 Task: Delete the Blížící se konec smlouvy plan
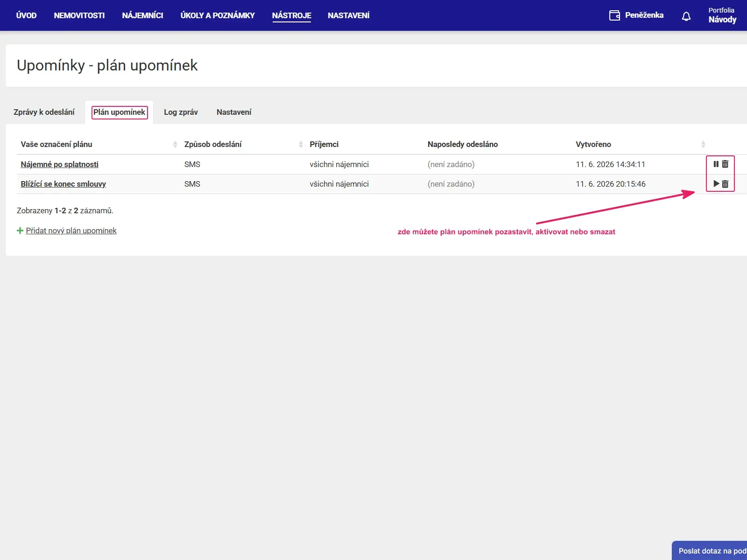tap(725, 184)
